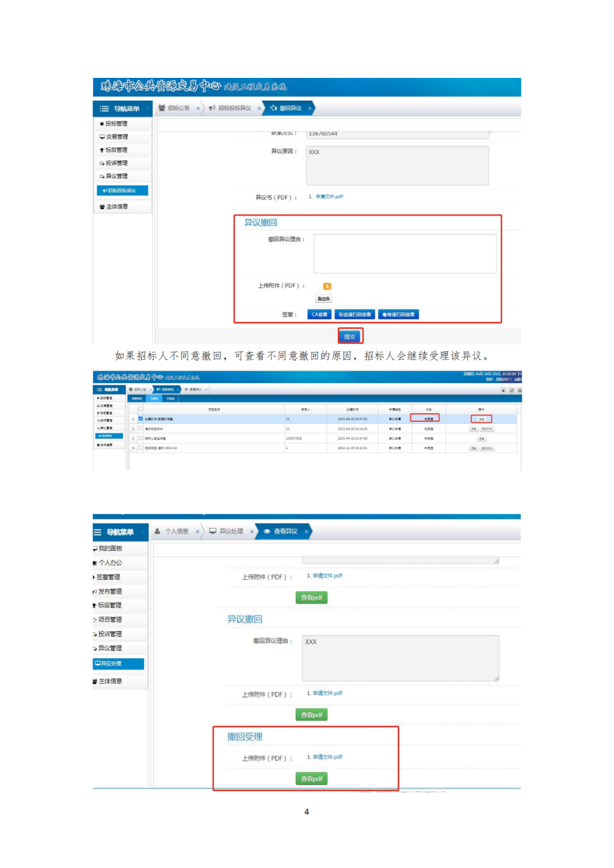Open 个人办公 in the 查看异议 page sidebar
Viewport: 614px width, 868px height.
(x=120, y=563)
